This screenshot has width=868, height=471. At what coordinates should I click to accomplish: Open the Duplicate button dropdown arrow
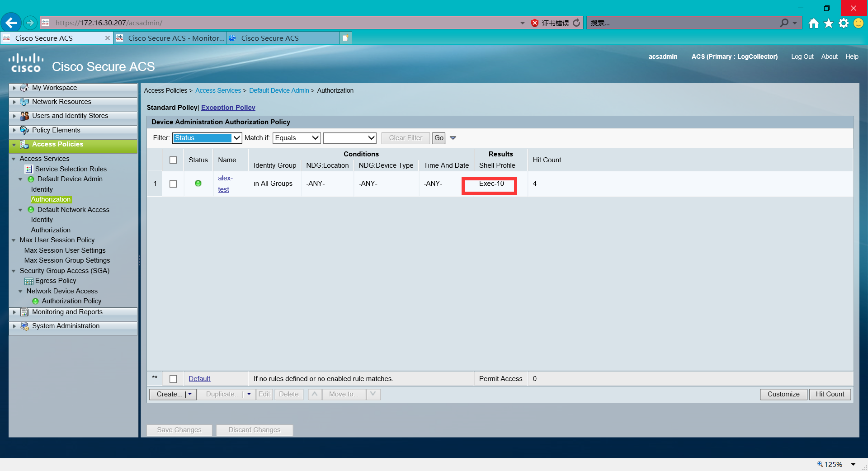(249, 394)
